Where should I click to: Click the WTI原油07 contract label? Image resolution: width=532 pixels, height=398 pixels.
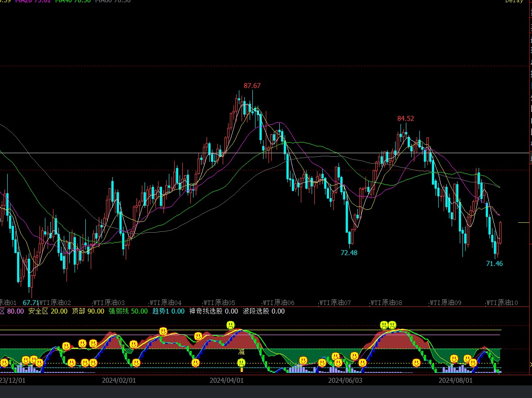point(335,303)
